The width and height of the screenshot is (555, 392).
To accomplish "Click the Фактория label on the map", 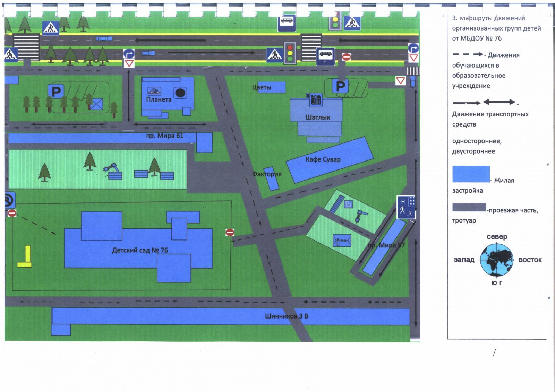I will [x=266, y=174].
